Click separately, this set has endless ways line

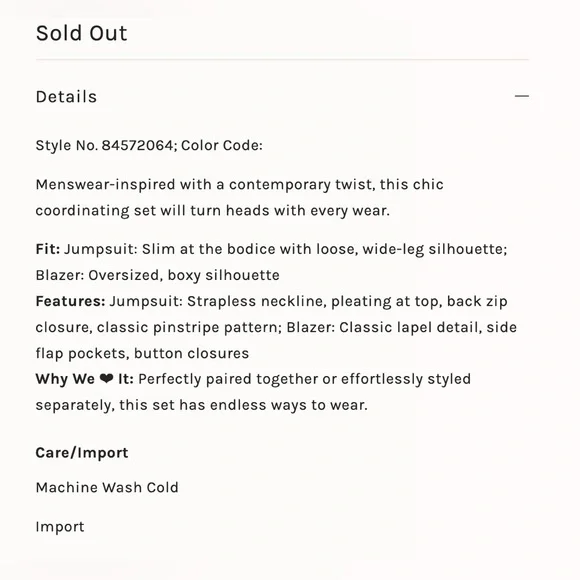[202, 405]
